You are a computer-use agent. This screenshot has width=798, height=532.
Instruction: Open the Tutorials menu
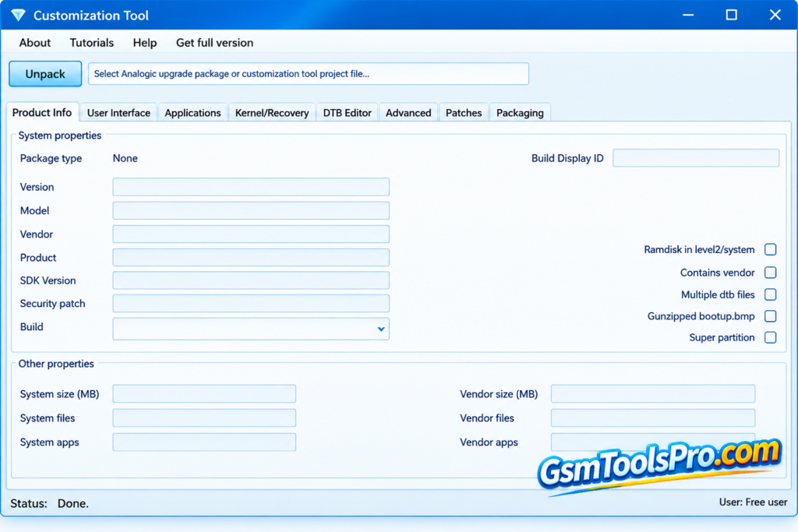coord(92,43)
